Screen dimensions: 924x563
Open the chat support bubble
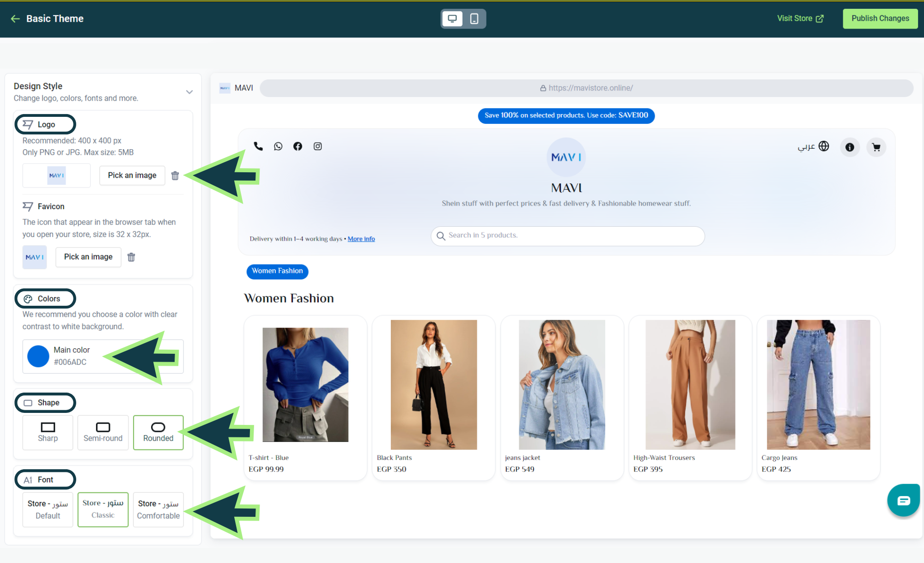coord(903,501)
